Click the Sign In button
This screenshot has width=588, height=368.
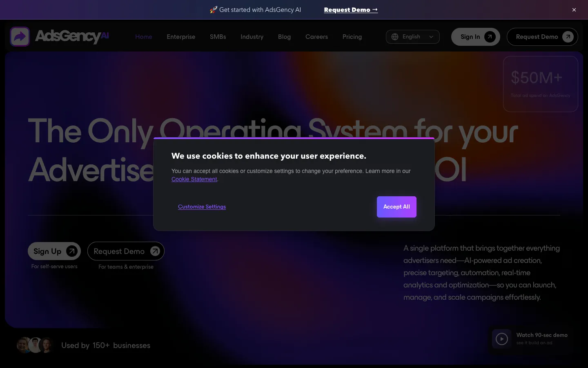coord(476,37)
